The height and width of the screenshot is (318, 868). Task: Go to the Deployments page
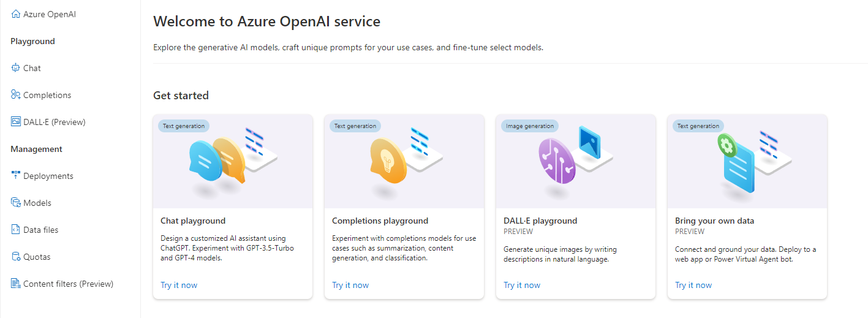(48, 176)
